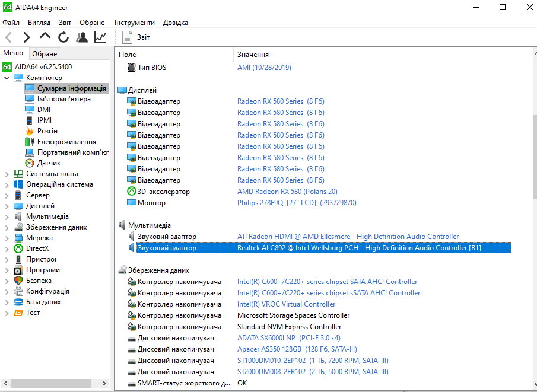
Task: Click the Мережа network icon
Action: [x=18, y=238]
